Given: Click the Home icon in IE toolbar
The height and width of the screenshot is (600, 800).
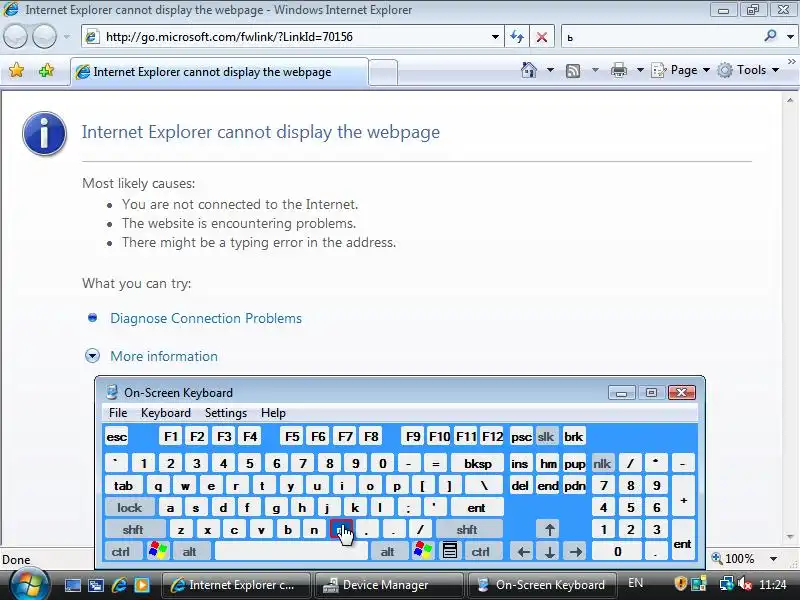Looking at the screenshot, I should click(529, 70).
